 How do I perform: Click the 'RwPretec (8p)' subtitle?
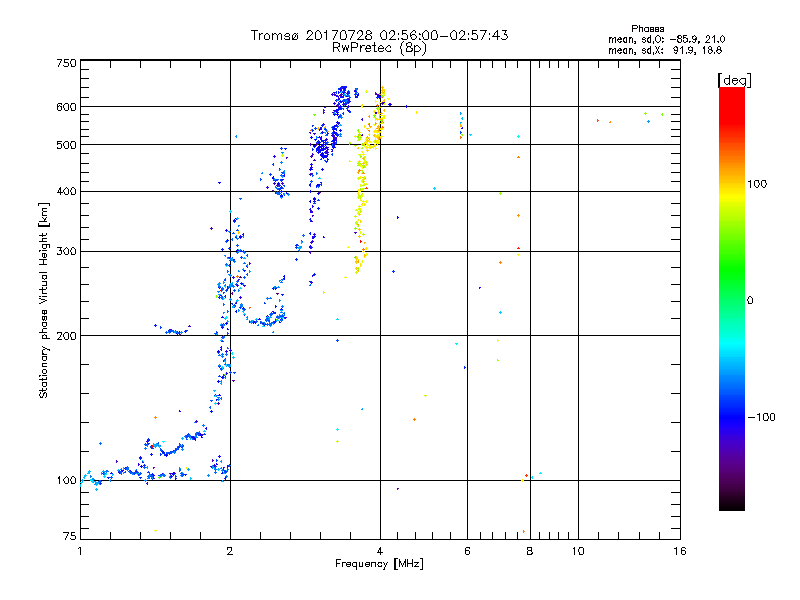click(x=379, y=48)
